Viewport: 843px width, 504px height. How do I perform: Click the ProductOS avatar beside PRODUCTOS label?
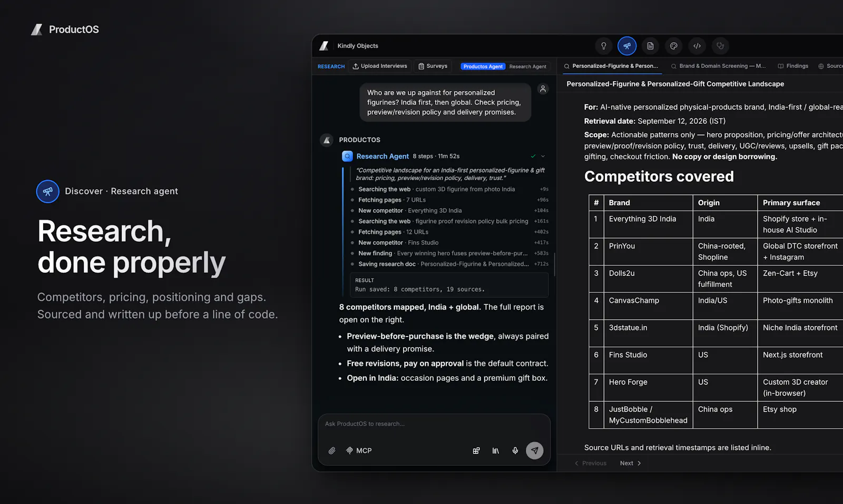pyautogui.click(x=327, y=140)
